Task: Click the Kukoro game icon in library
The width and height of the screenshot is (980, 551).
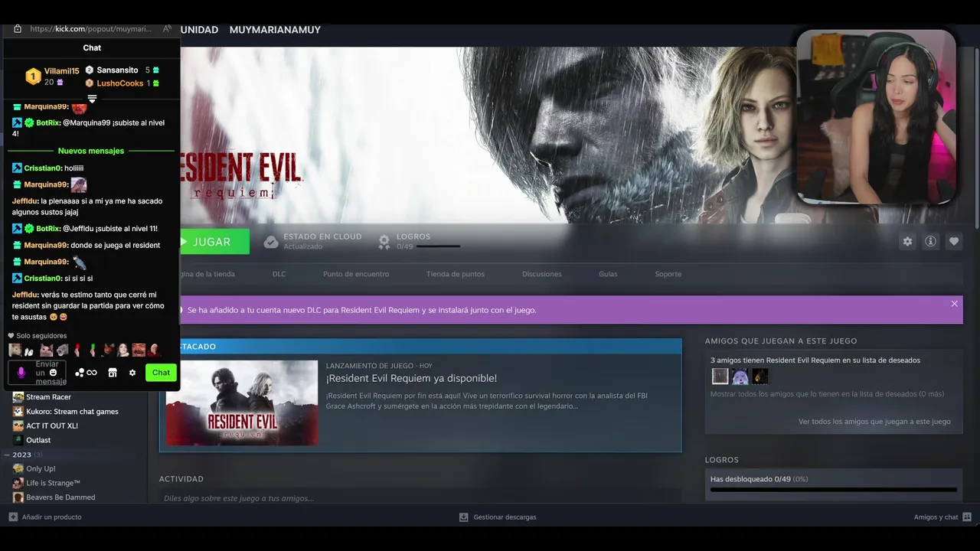Action: 18,411
